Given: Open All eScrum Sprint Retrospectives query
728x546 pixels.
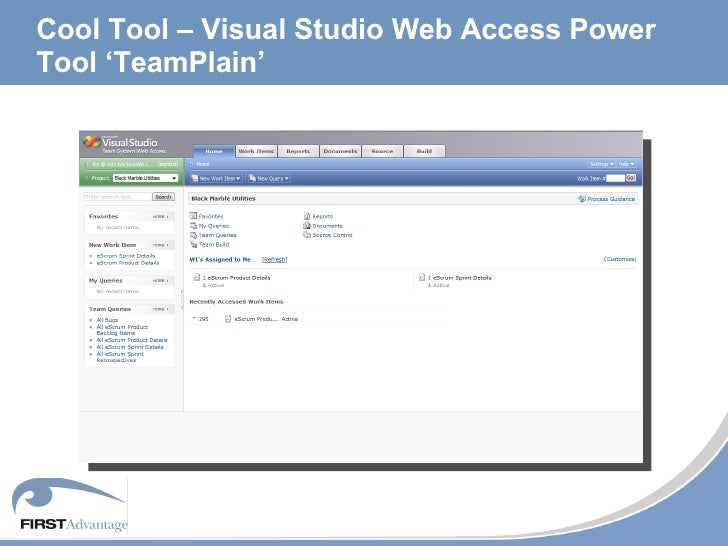Looking at the screenshot, I should click(120, 357).
